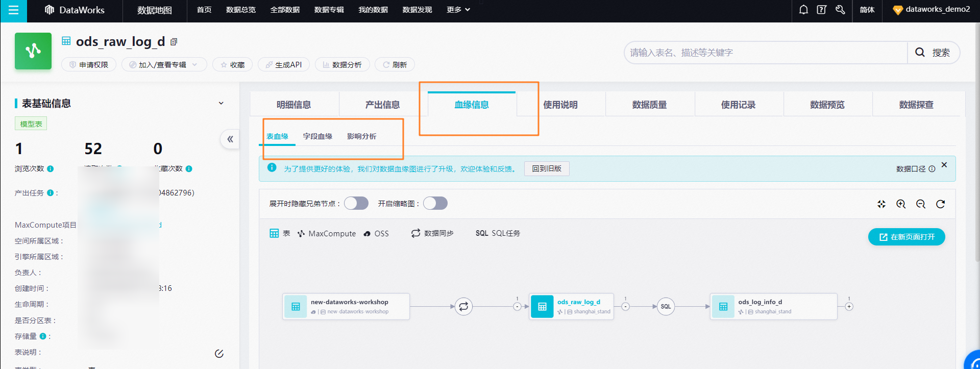
Task: Switch to the 产出信息 tab
Action: click(x=383, y=105)
